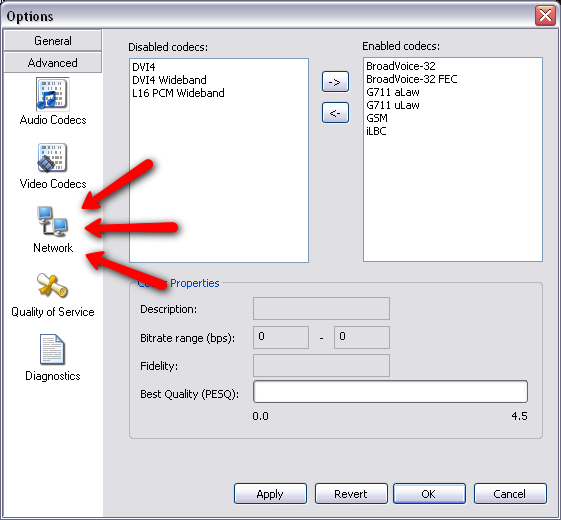This screenshot has width=561, height=520.
Task: Click the Best Quality PESQ bar
Action: (x=390, y=392)
